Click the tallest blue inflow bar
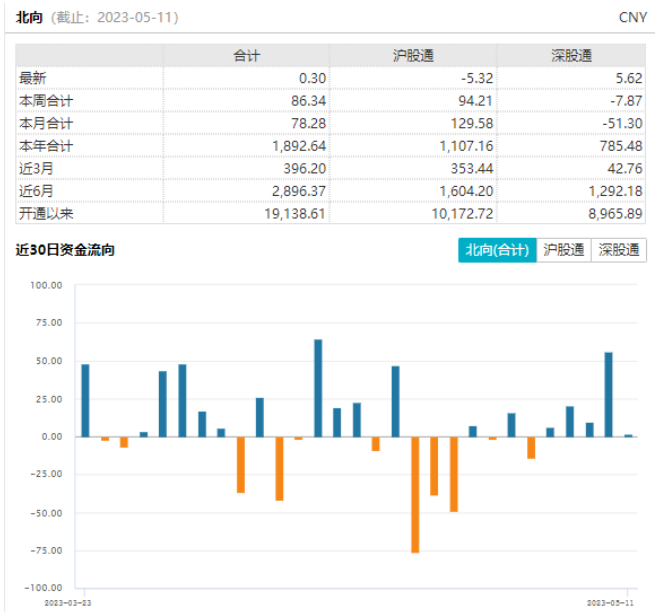This screenshot has width=660, height=612. (x=318, y=388)
